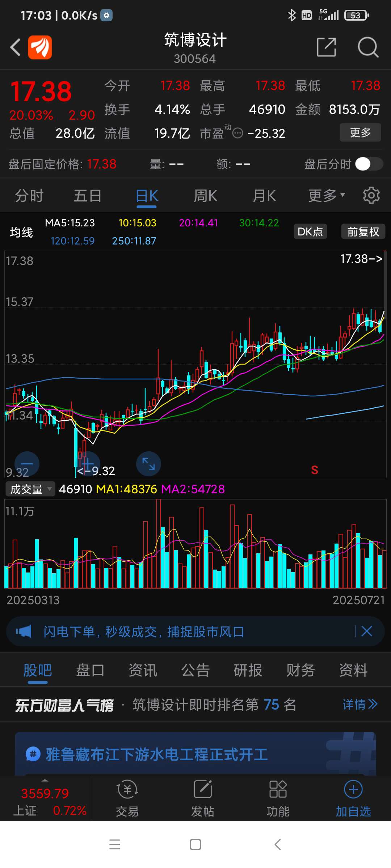Switch to the 分时 chart tab
Image resolution: width=391 pixels, height=868 pixels.
(29, 196)
